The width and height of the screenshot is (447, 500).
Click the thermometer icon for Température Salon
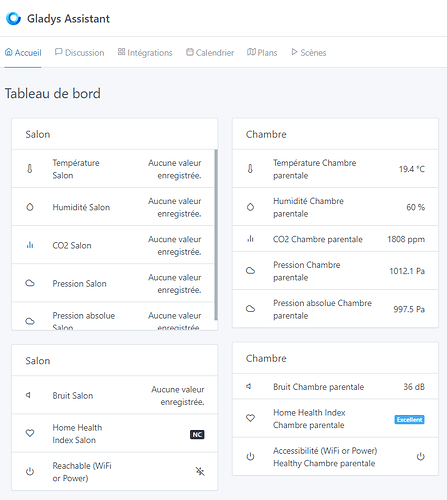[x=30, y=169]
